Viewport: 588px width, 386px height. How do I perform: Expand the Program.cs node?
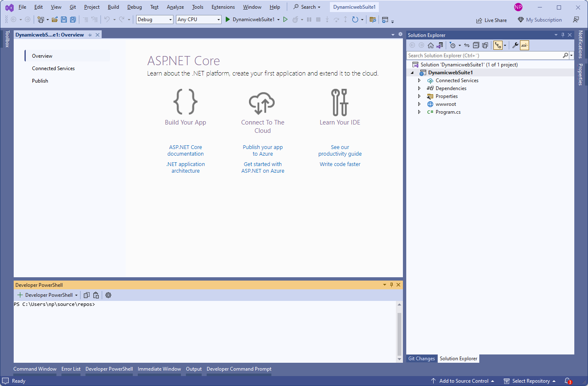coord(419,112)
